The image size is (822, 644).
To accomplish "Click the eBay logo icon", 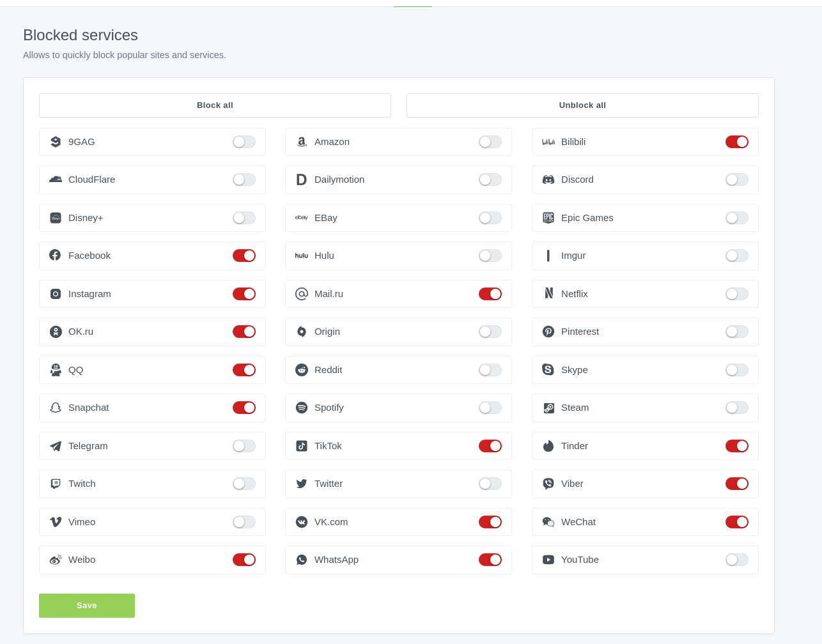I will (x=302, y=218).
